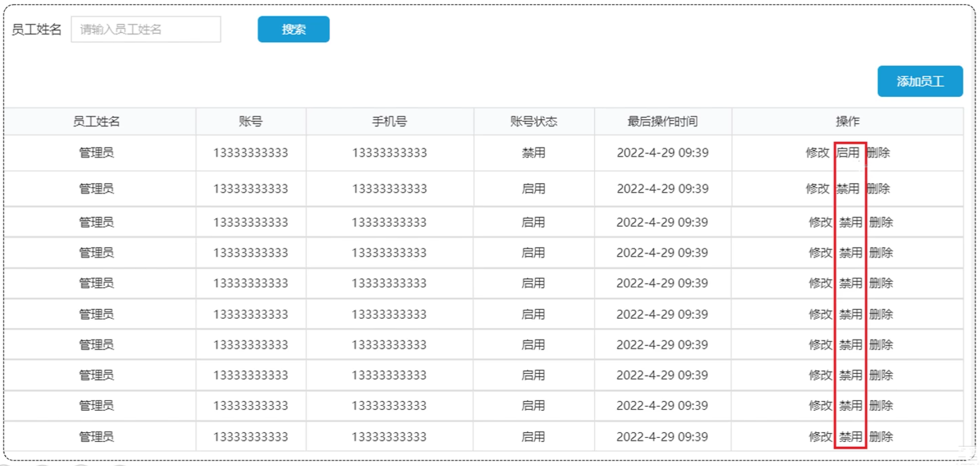Remove the eighth row employee with 删除
Viewport: 980px width, 466px height.
881,375
